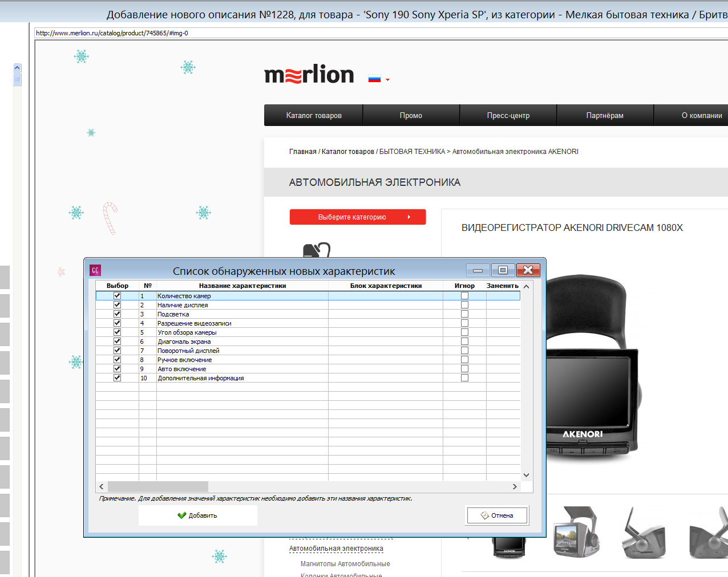Click Выбор column header
Viewport: 728px width, 577px height.
pos(118,286)
